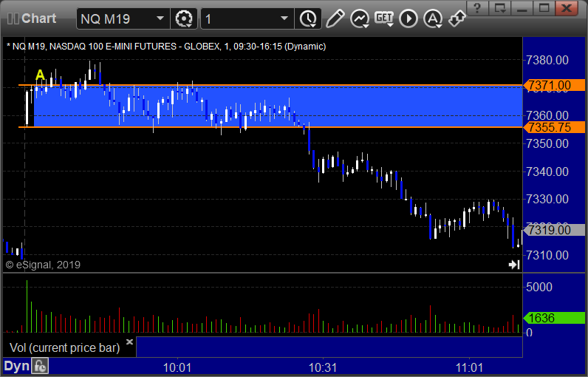
Task: Click the 7330.00 price axis label
Action: point(547,199)
